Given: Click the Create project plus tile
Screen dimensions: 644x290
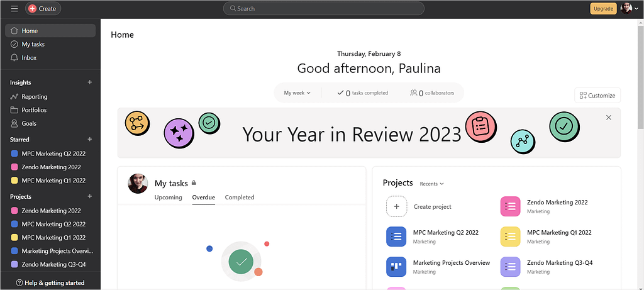Looking at the screenshot, I should 396,206.
